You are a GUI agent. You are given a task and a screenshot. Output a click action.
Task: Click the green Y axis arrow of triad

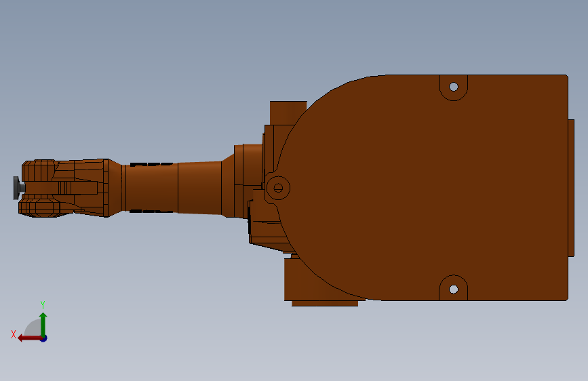(43, 324)
